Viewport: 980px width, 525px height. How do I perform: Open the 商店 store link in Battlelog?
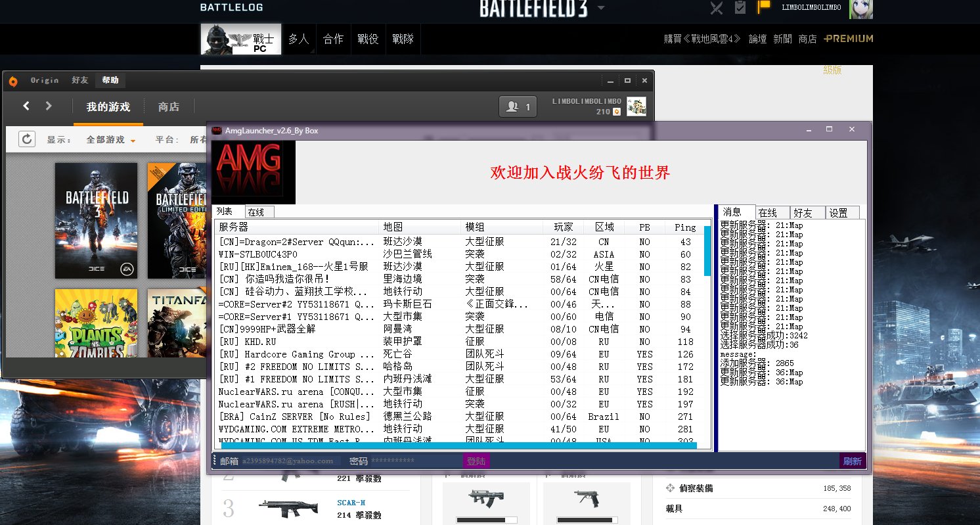(x=807, y=39)
